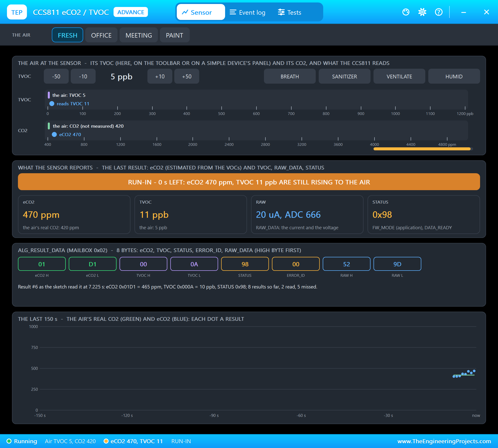Image resolution: width=498 pixels, height=448 pixels.
Task: Select the FRESH air preset
Action: click(67, 35)
